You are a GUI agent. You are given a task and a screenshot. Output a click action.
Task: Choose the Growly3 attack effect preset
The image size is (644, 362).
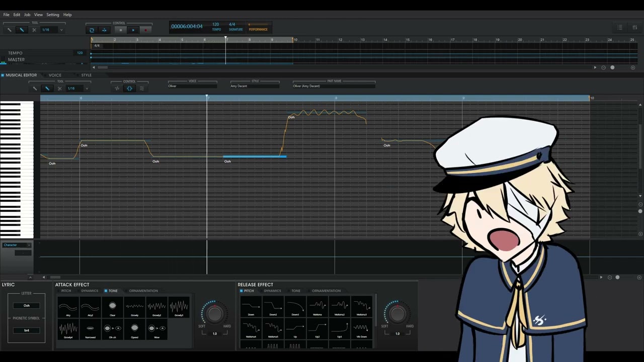(179, 307)
